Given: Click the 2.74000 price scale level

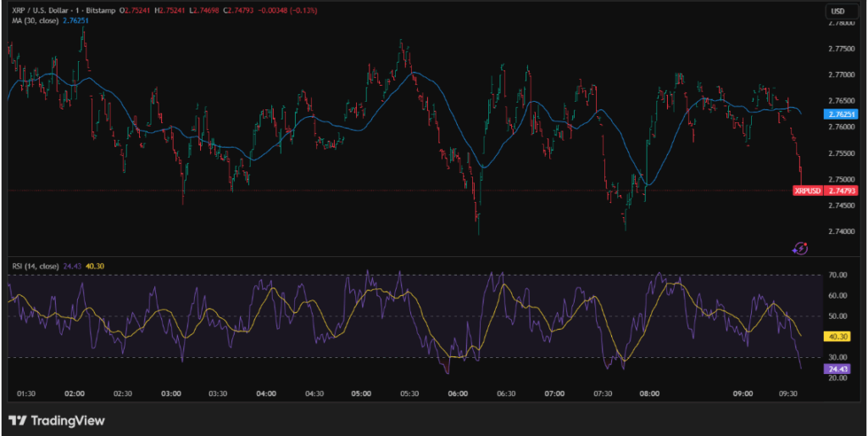Looking at the screenshot, I should point(841,232).
